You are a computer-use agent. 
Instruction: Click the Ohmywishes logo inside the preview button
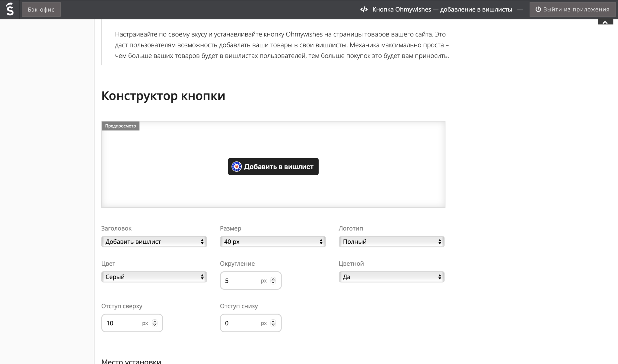[237, 167]
